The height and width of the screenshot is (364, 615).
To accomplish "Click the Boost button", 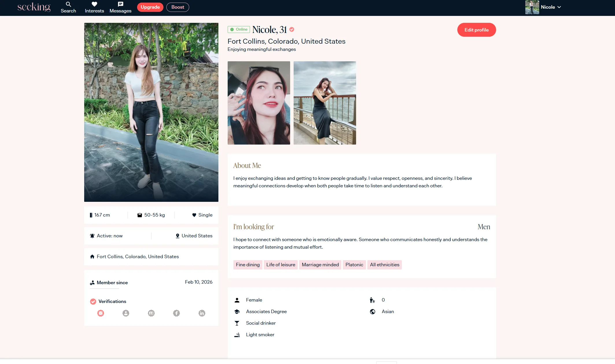I will click(x=178, y=7).
